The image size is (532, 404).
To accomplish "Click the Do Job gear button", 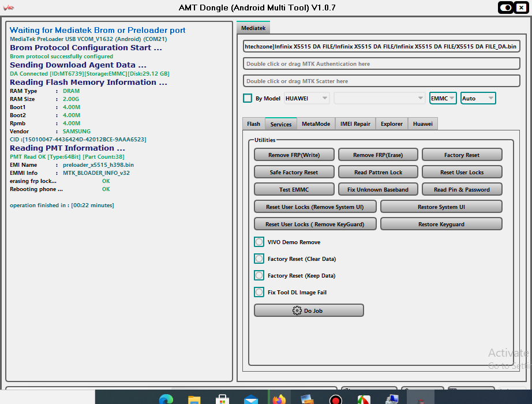I will [x=309, y=311].
